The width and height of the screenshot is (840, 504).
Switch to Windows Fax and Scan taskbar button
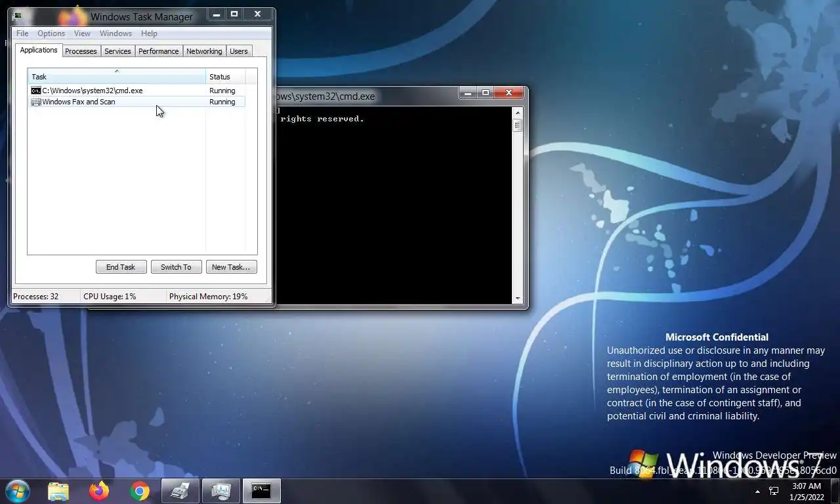click(180, 491)
